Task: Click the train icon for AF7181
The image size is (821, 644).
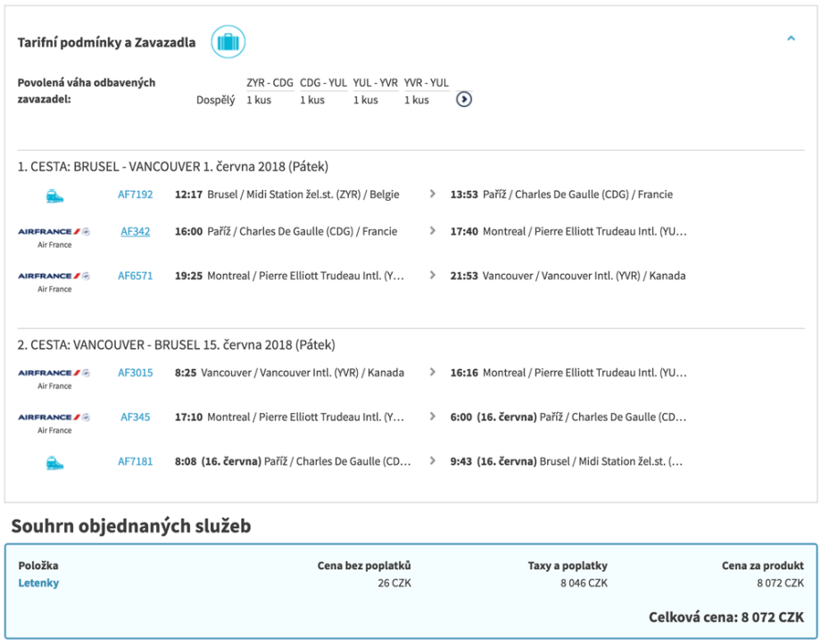Action: point(54,462)
